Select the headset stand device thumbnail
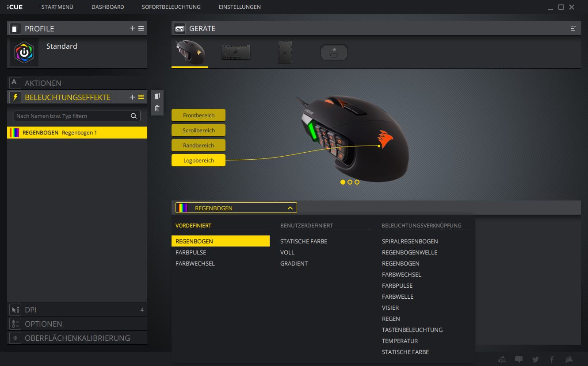 coord(334,52)
